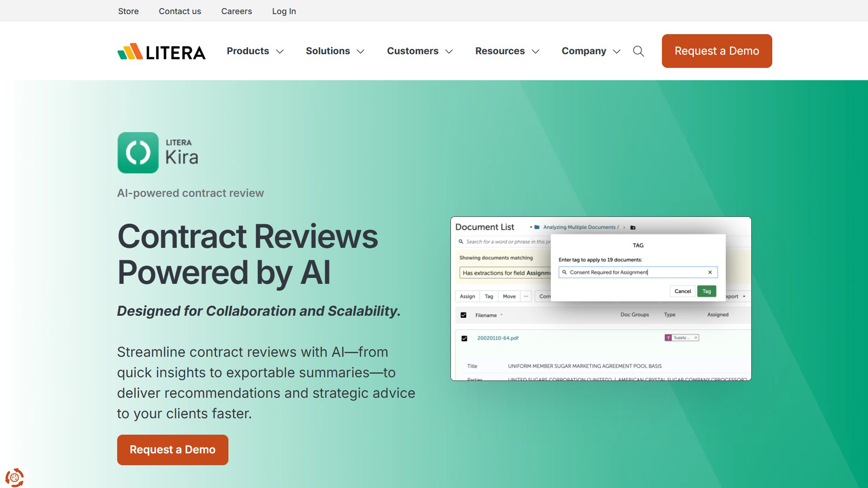Click the Document List product screenshot
Screen dimensions: 868x488
pyautogui.click(x=601, y=299)
